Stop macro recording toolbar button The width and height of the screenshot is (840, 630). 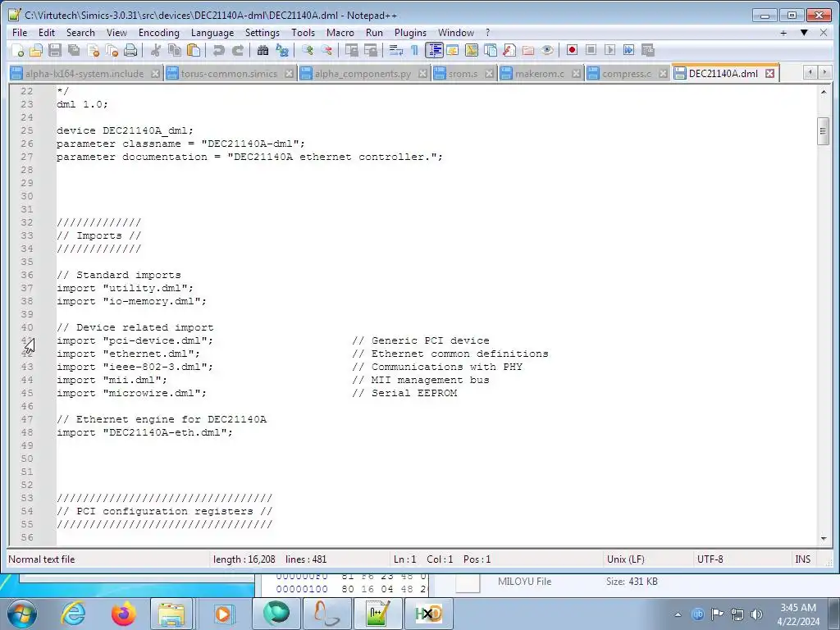(x=591, y=50)
